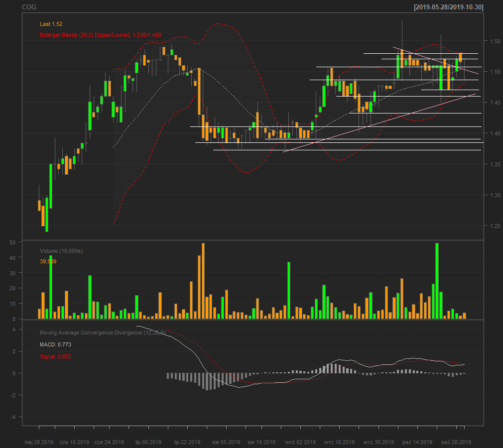The height and width of the screenshot is (448, 503).
Task: Click the "wrz 16 2019" date label
Action: (x=339, y=442)
